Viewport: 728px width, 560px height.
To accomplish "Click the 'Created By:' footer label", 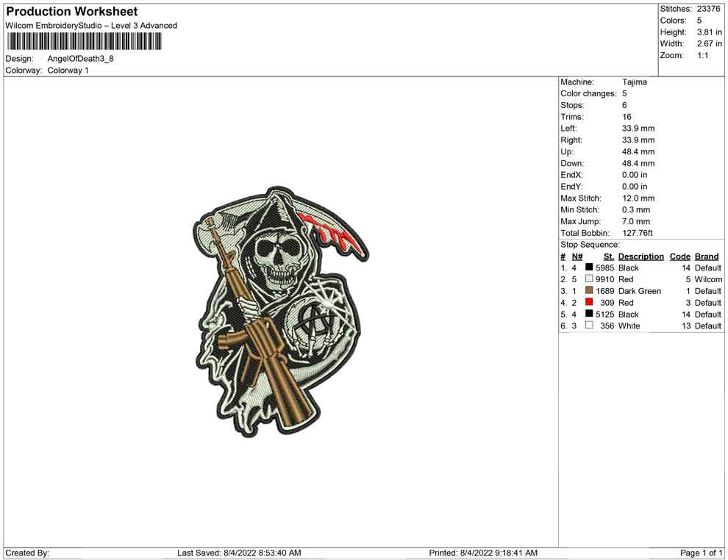I will tap(27, 553).
